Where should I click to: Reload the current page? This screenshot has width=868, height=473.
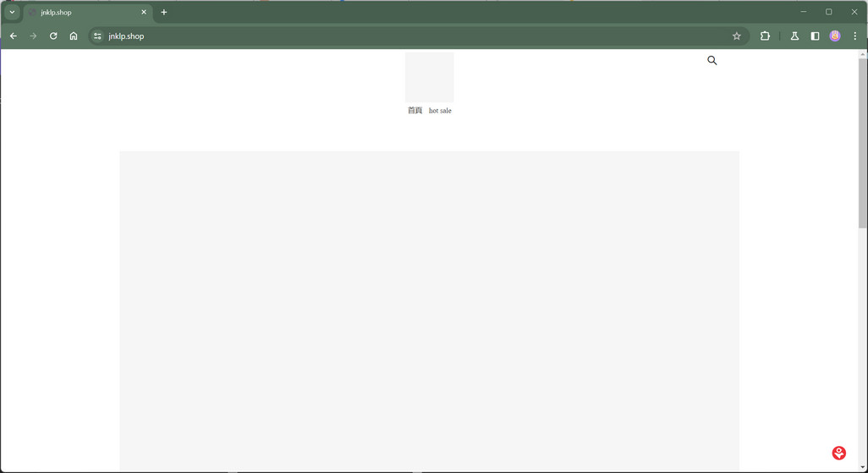pyautogui.click(x=53, y=36)
